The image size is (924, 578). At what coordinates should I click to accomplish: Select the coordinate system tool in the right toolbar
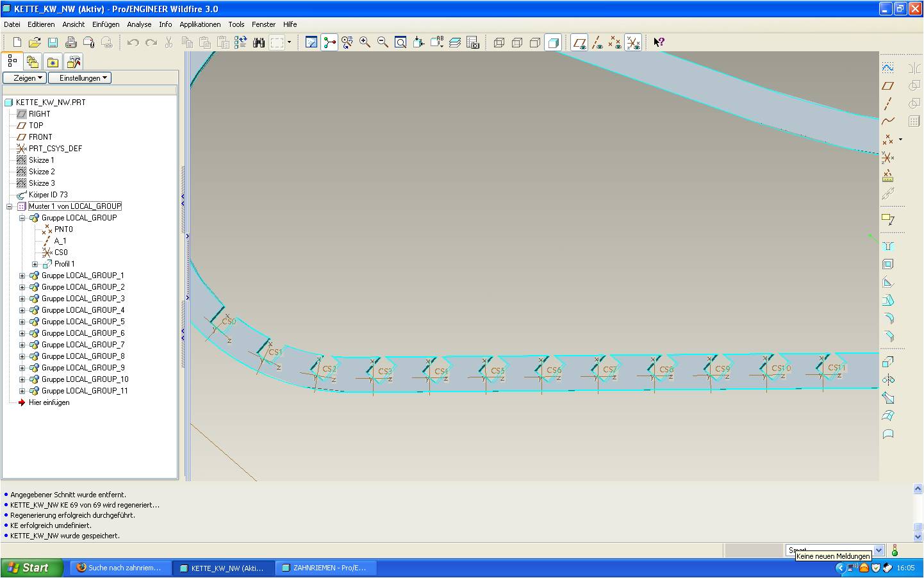pyautogui.click(x=887, y=157)
